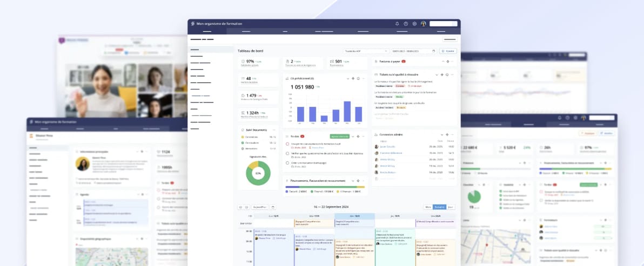Viewport: 644px width, 266px height.
Task: Click the user profile avatar in the header
Action: coord(424,24)
